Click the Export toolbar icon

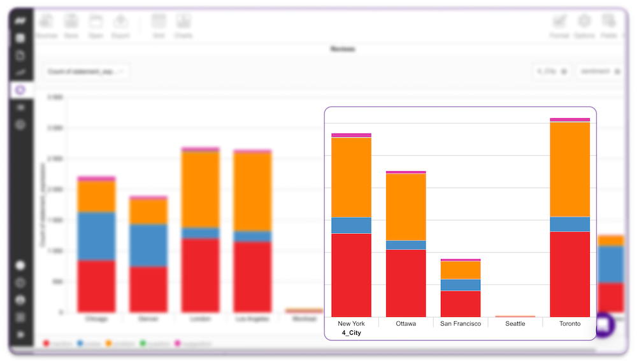(120, 26)
